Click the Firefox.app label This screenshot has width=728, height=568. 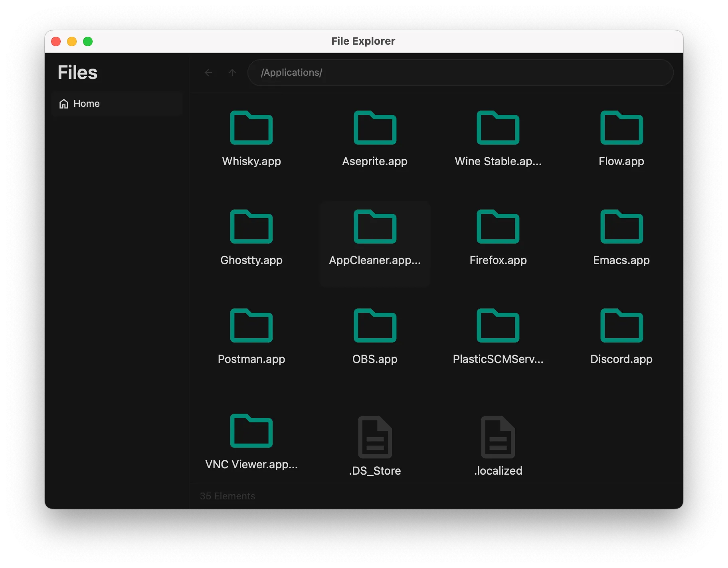click(498, 260)
